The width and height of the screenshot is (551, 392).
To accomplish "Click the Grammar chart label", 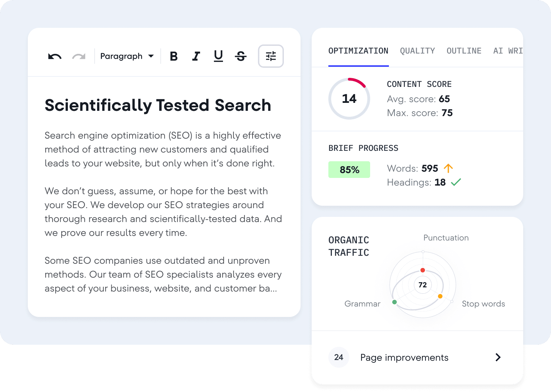I will pyautogui.click(x=362, y=304).
